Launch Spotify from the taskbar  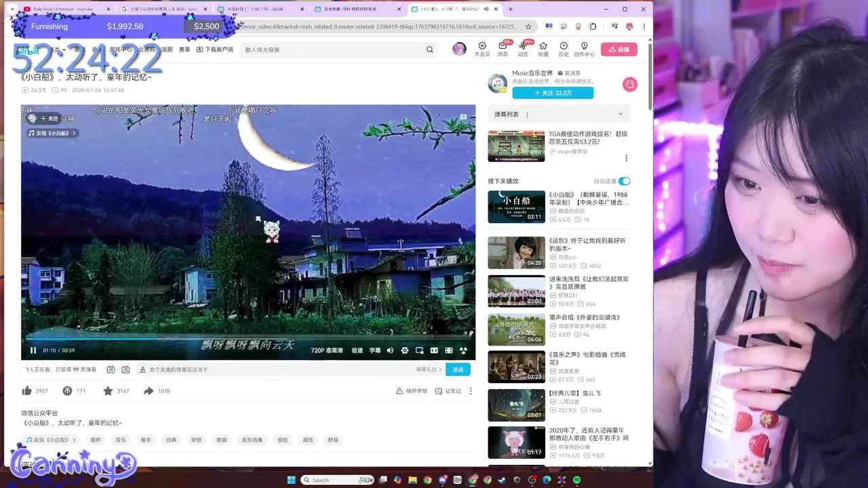tap(577, 480)
